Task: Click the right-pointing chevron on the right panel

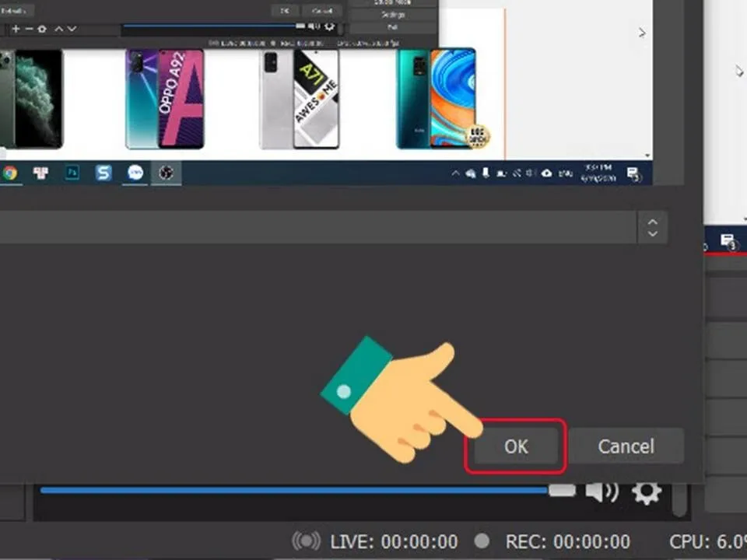Action: tap(642, 32)
